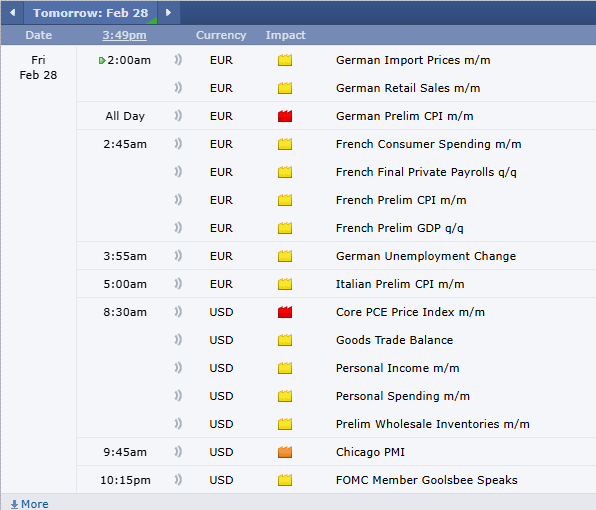
Task: Toggle alert sound icon for Core PCE Price Index
Action: [x=178, y=312]
